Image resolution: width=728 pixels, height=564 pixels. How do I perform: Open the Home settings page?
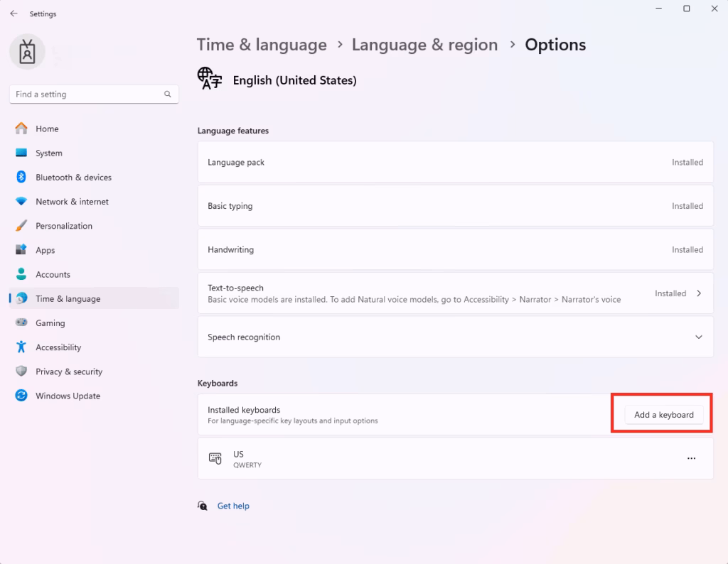[x=94, y=129]
